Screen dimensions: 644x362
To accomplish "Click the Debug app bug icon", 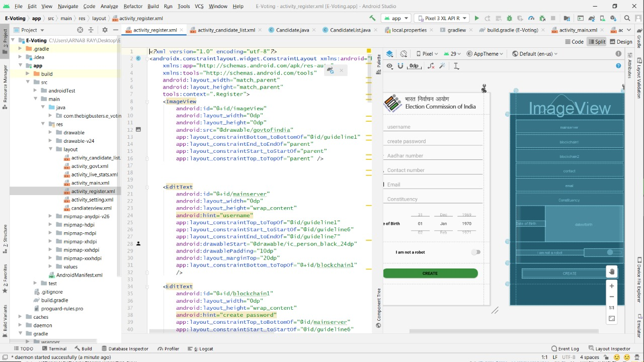I will pos(509,18).
